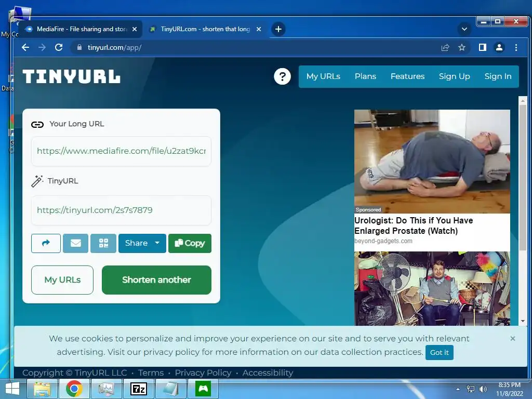
Task: Close the MediaFire tab
Action: click(x=135, y=29)
